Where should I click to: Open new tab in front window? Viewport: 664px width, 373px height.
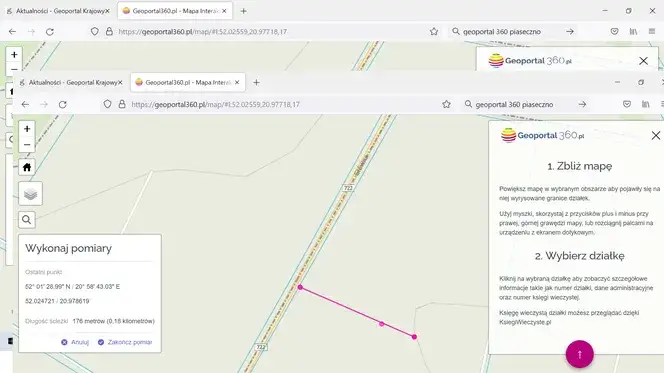[256, 83]
